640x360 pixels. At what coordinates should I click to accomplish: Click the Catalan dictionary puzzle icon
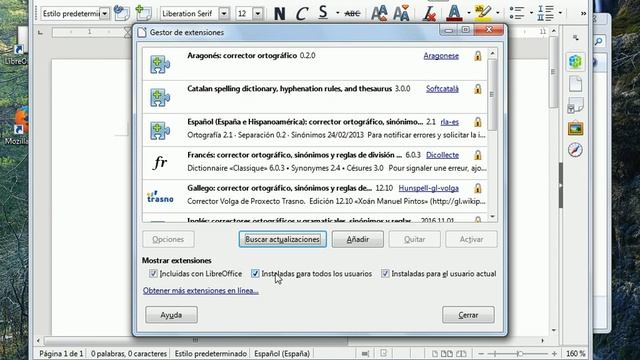pyautogui.click(x=160, y=97)
